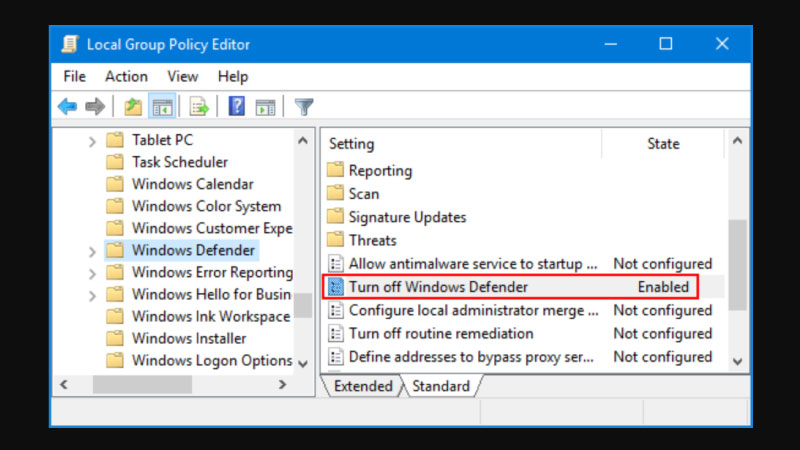Open the Action menu

click(126, 77)
